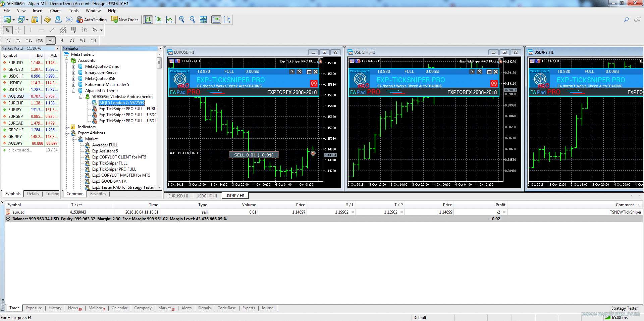Click the SELL 0.01 position label on chart
The image size is (644, 321).
point(254,155)
